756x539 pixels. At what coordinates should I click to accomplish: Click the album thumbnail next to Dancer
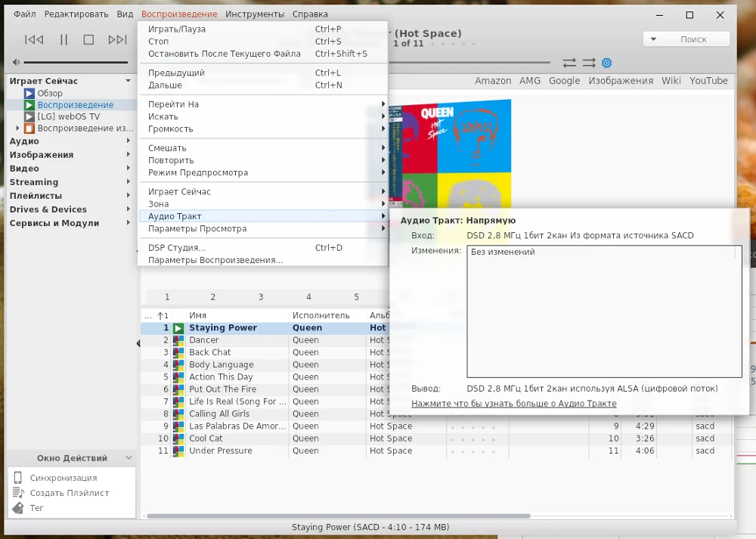178,340
